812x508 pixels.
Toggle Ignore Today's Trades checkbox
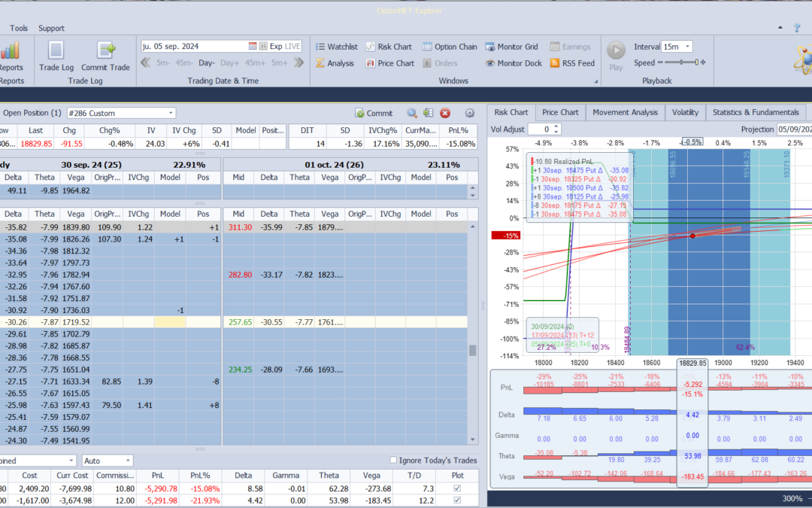[x=393, y=460]
